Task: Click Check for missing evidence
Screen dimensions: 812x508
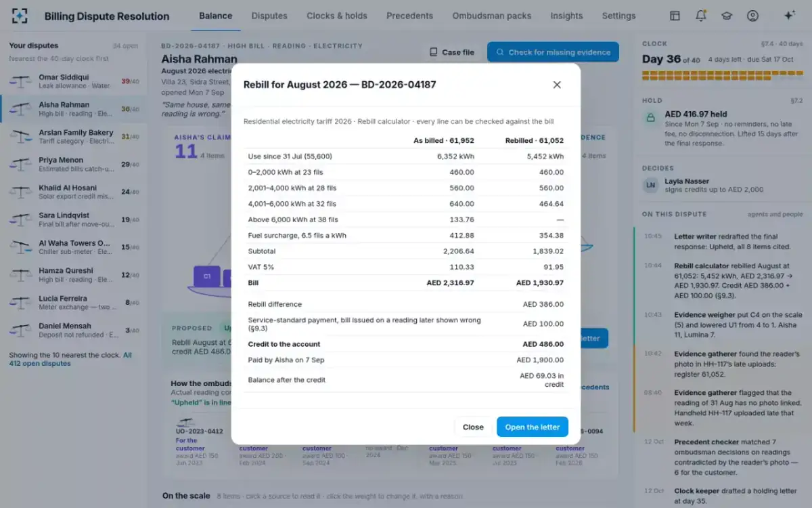Action: 553,52
